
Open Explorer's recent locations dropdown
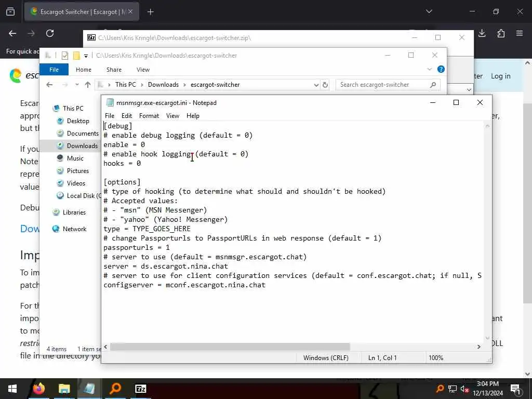pyautogui.click(x=77, y=85)
